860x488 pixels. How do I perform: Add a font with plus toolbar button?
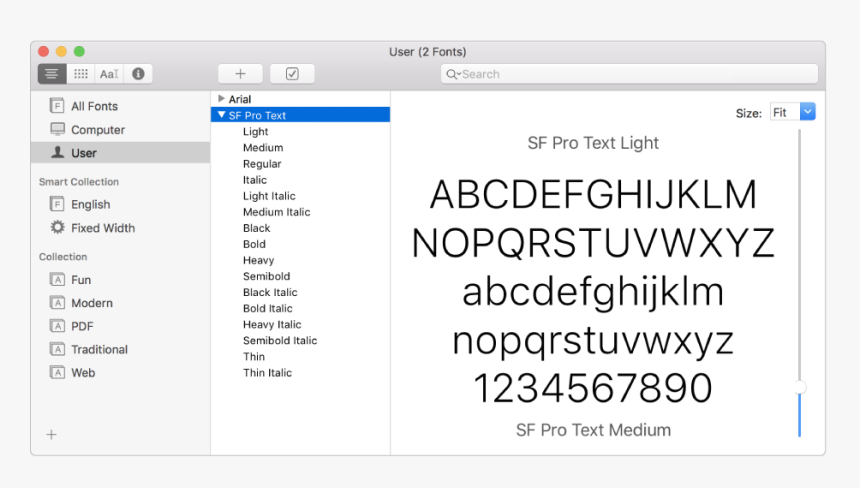(x=240, y=73)
